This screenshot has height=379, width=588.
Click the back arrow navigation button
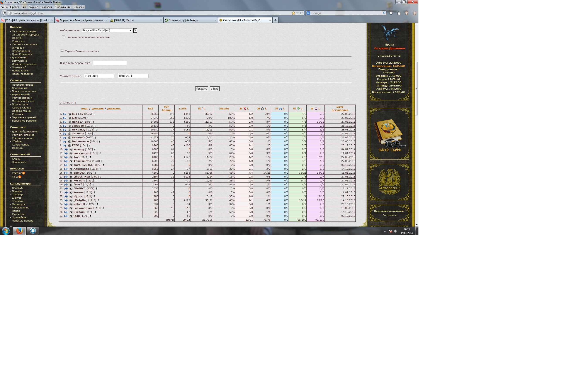(4, 13)
